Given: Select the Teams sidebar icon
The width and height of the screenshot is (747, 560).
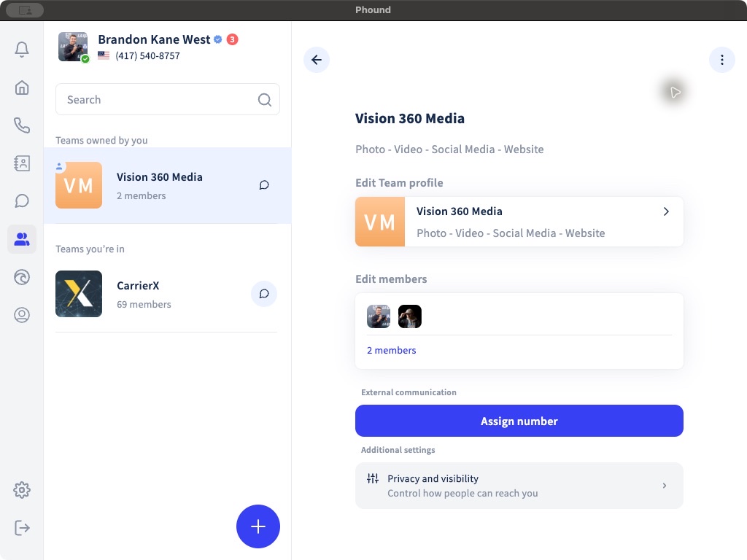Looking at the screenshot, I should (22, 239).
